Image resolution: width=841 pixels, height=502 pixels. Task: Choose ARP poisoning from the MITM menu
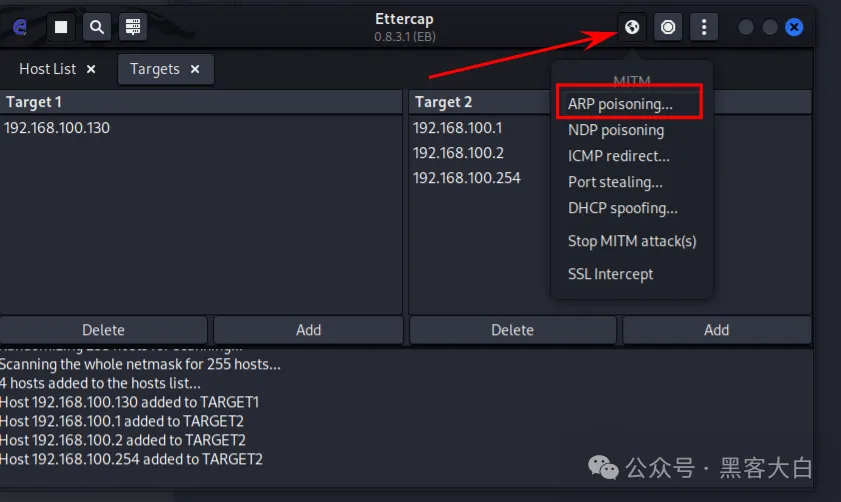pyautogui.click(x=620, y=104)
